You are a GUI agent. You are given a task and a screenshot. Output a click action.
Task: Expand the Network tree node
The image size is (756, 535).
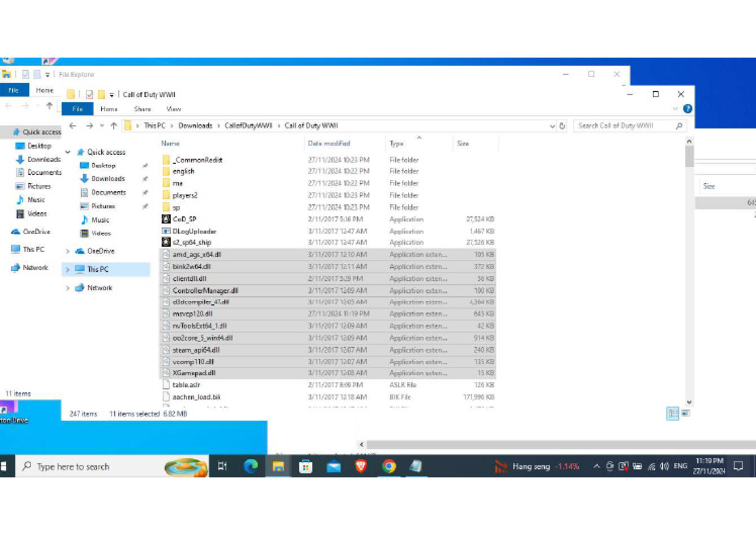(67, 288)
